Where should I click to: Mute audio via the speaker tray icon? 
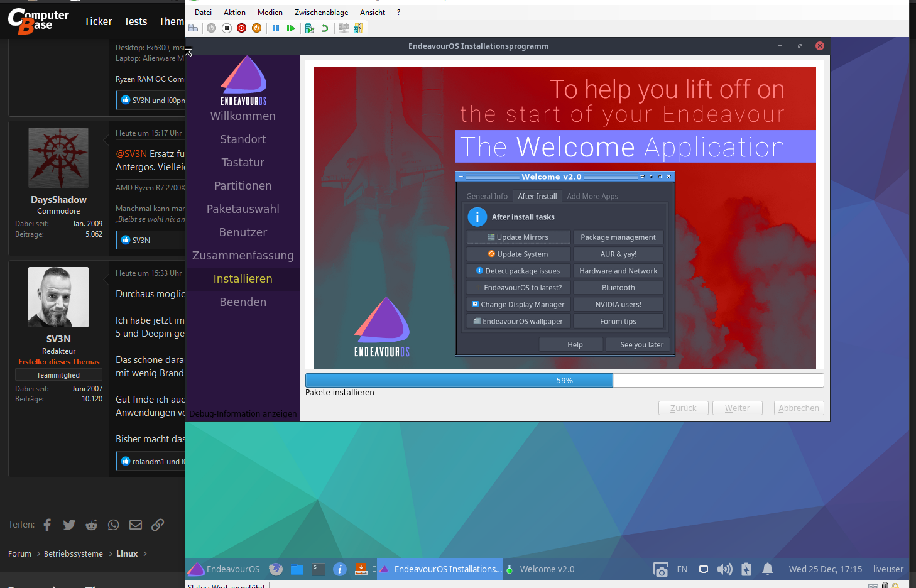pos(724,569)
